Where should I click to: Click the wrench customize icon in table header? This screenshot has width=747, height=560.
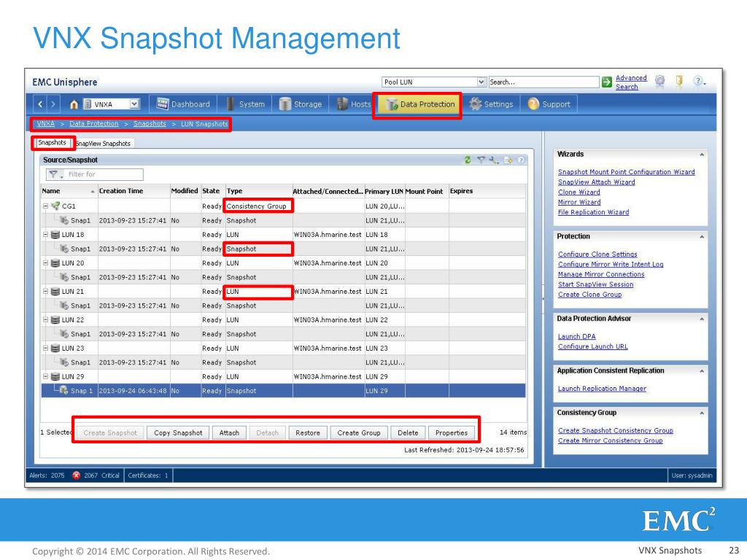494,160
